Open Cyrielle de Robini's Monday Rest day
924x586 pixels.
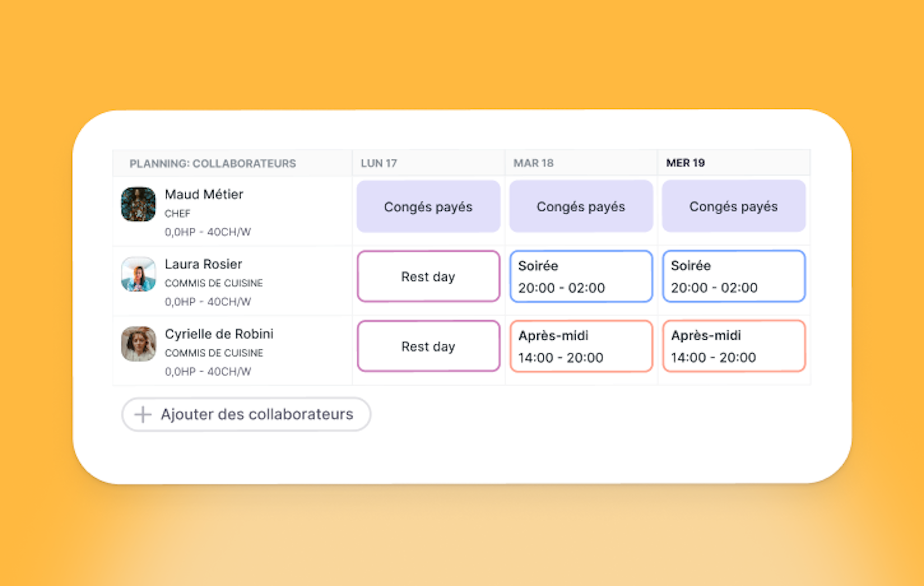pyautogui.click(x=428, y=346)
